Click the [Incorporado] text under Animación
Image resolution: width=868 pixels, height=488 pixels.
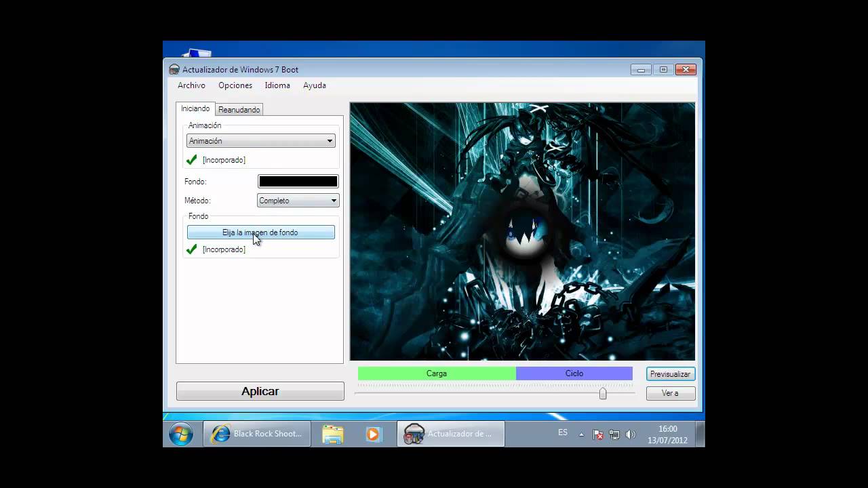click(224, 160)
